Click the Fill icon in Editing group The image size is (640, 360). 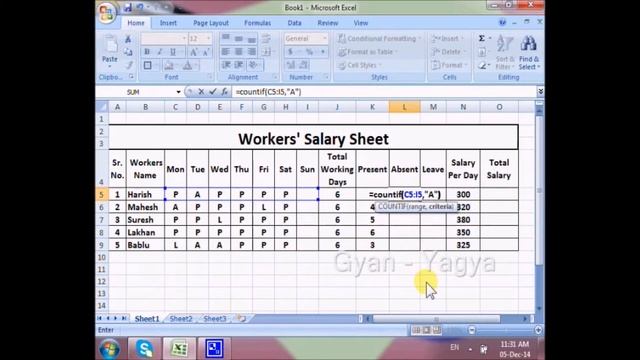482,52
